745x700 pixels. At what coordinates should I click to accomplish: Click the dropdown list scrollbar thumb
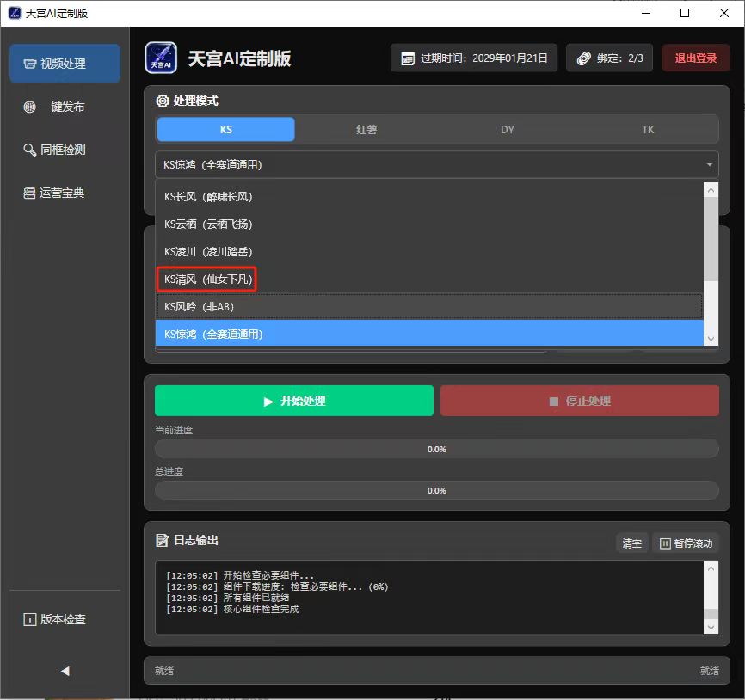tap(711, 239)
